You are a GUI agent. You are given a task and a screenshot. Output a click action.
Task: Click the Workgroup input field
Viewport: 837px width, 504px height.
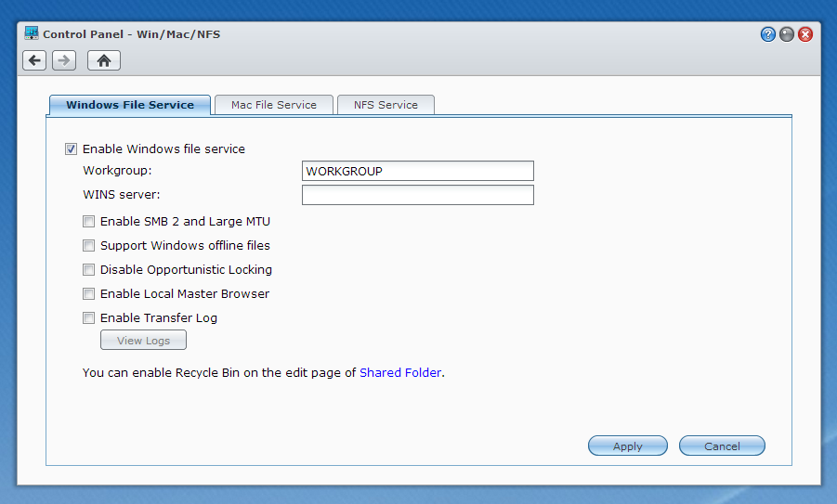coord(418,171)
